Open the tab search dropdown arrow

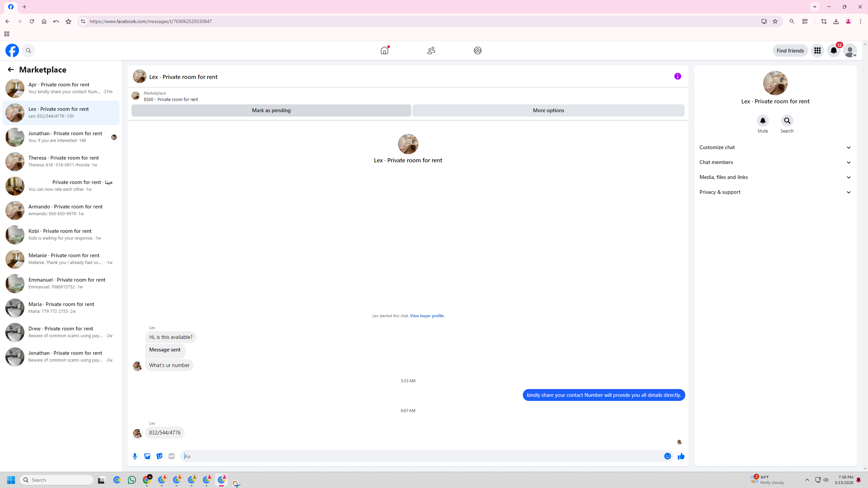coord(815,7)
